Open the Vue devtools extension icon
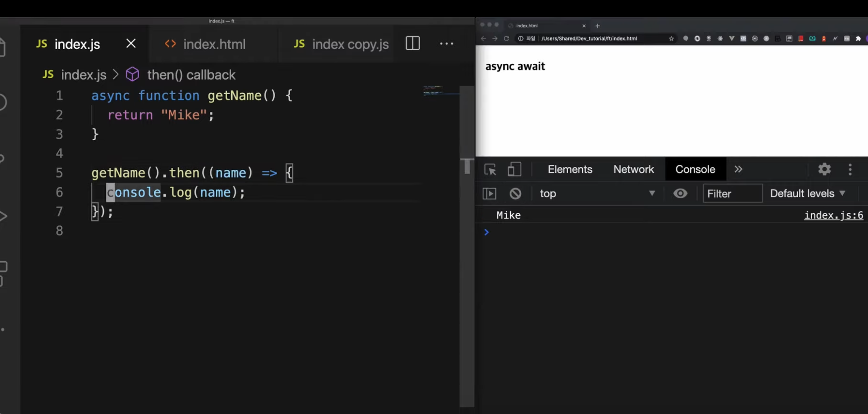 (732, 39)
